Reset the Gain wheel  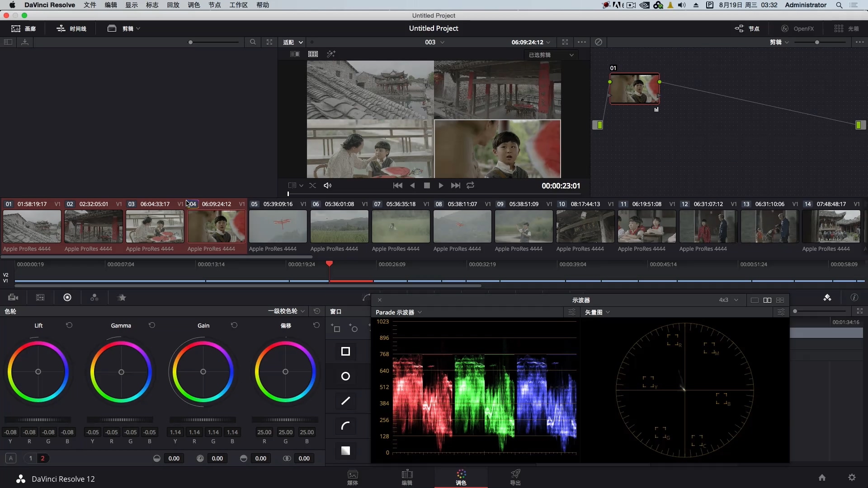[x=234, y=325]
